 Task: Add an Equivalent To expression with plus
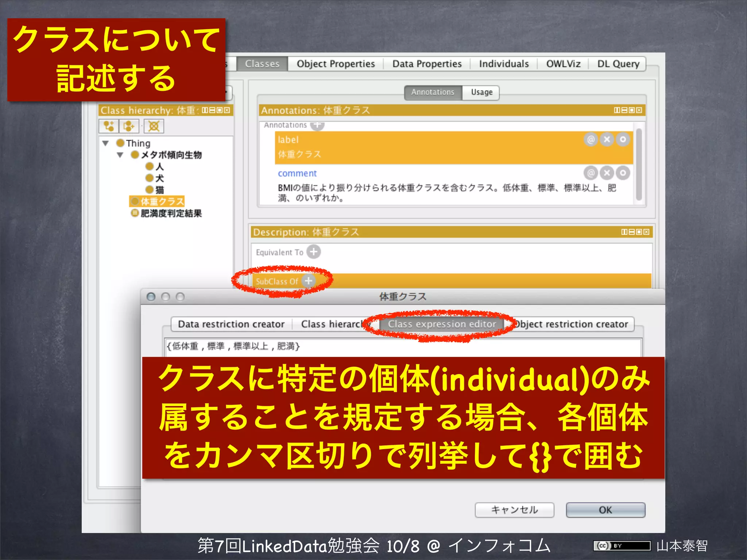[x=313, y=252]
